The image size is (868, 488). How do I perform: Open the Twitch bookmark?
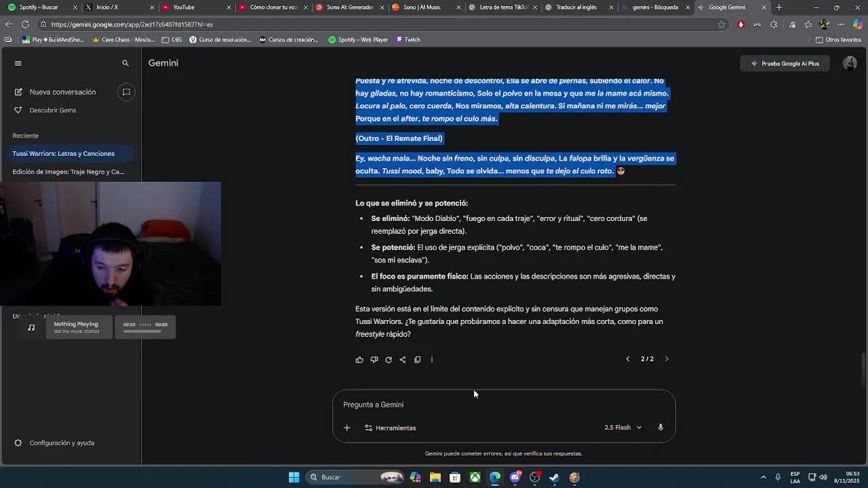pyautogui.click(x=408, y=40)
